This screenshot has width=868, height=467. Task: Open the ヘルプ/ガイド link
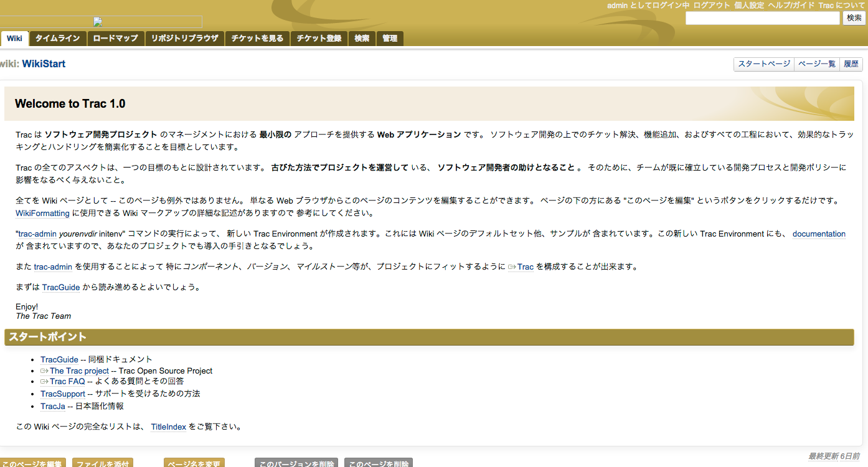pos(791,5)
